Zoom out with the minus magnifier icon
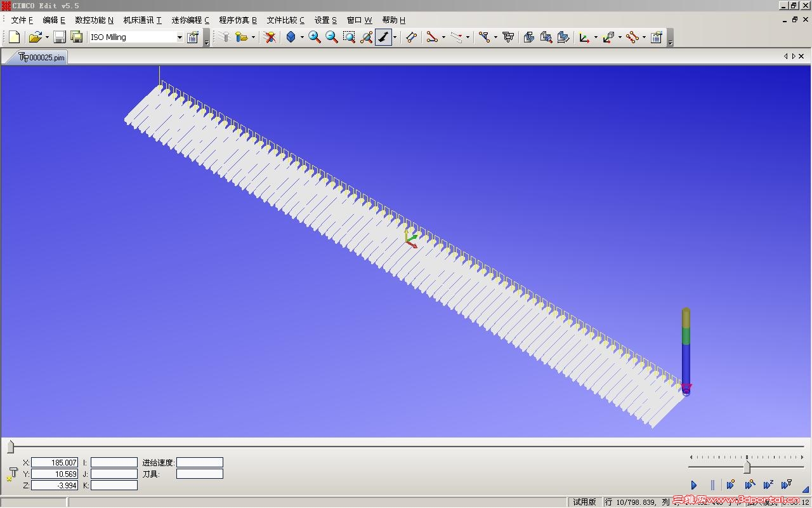The width and height of the screenshot is (812, 508). [x=332, y=37]
